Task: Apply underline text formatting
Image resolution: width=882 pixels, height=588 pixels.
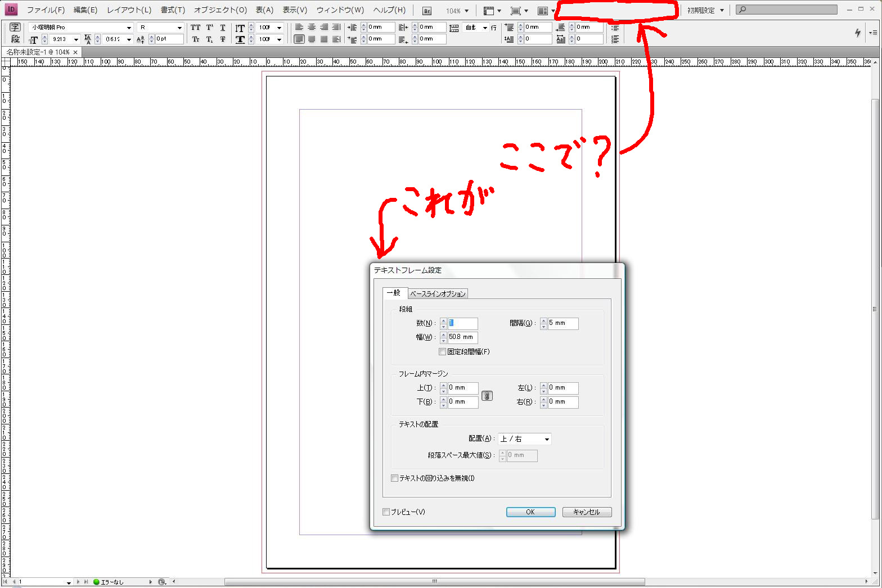Action: pos(223,27)
